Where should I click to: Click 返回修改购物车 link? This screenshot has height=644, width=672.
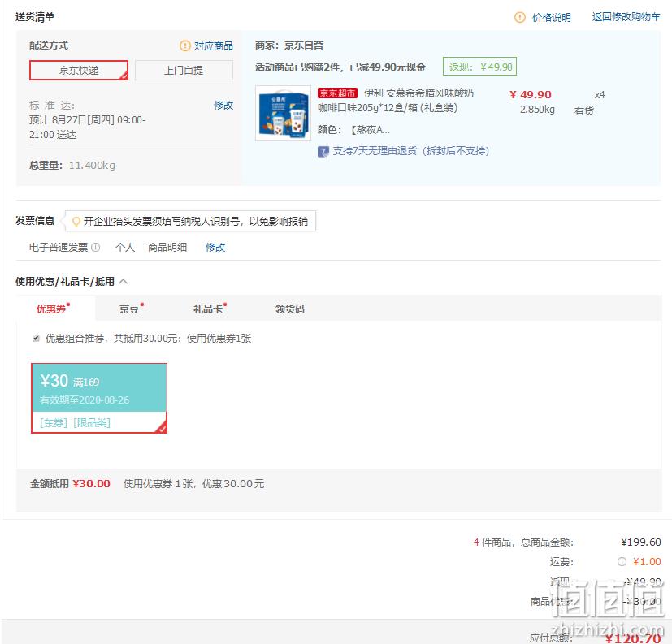[626, 17]
